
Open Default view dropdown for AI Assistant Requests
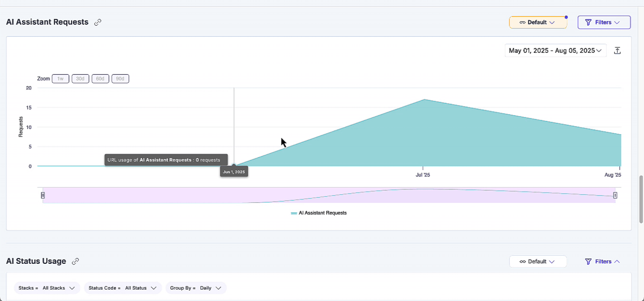[537, 22]
